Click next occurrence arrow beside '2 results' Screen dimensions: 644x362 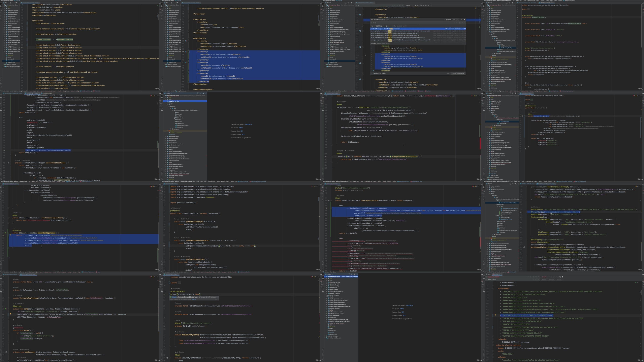pos(415,5)
